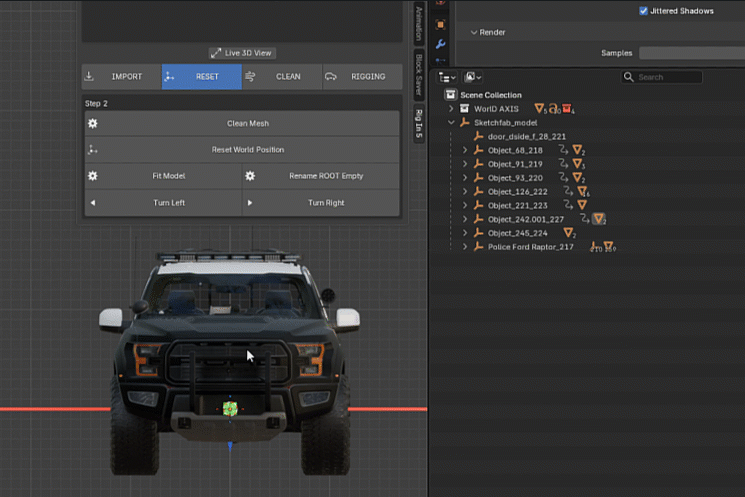Click the Clean Mesh button
This screenshot has width=745, height=497.
tap(242, 124)
